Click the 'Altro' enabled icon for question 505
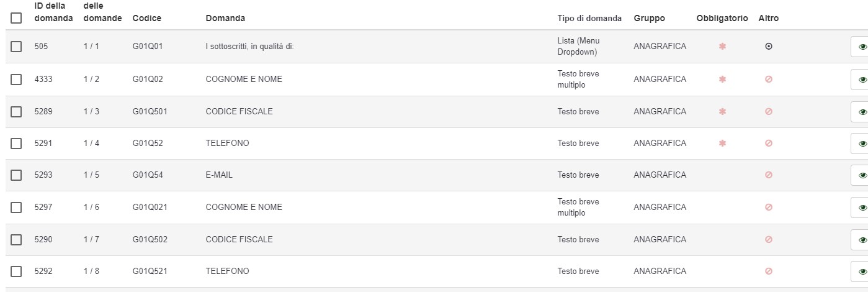This screenshot has width=868, height=292. click(769, 47)
